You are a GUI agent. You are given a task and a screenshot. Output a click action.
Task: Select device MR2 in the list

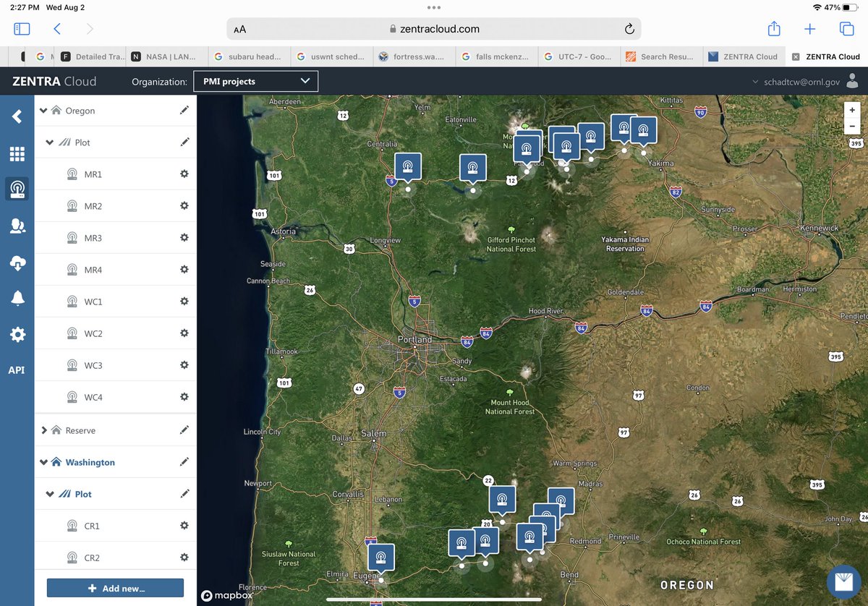pos(93,206)
